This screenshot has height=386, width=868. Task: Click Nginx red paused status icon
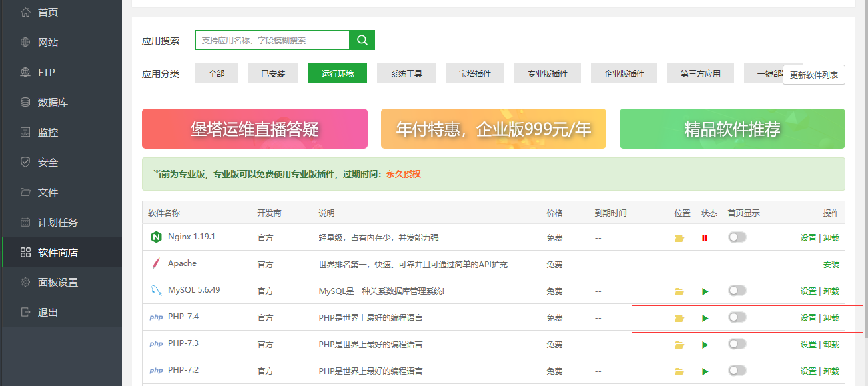point(705,238)
